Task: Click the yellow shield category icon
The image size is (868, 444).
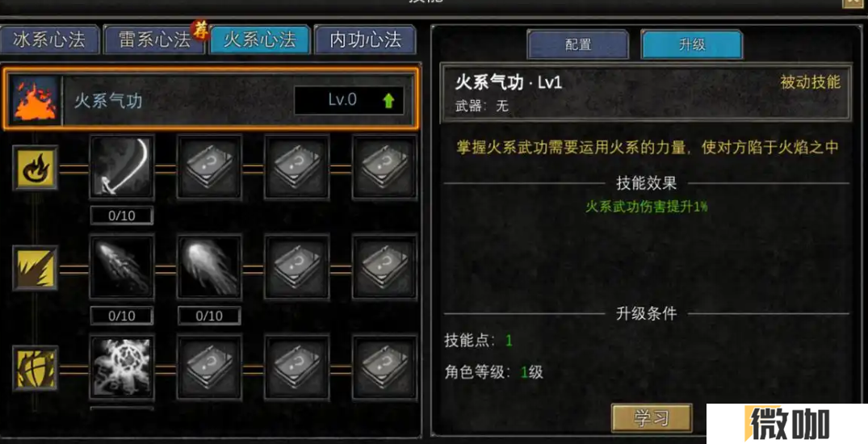Action: coord(35,367)
